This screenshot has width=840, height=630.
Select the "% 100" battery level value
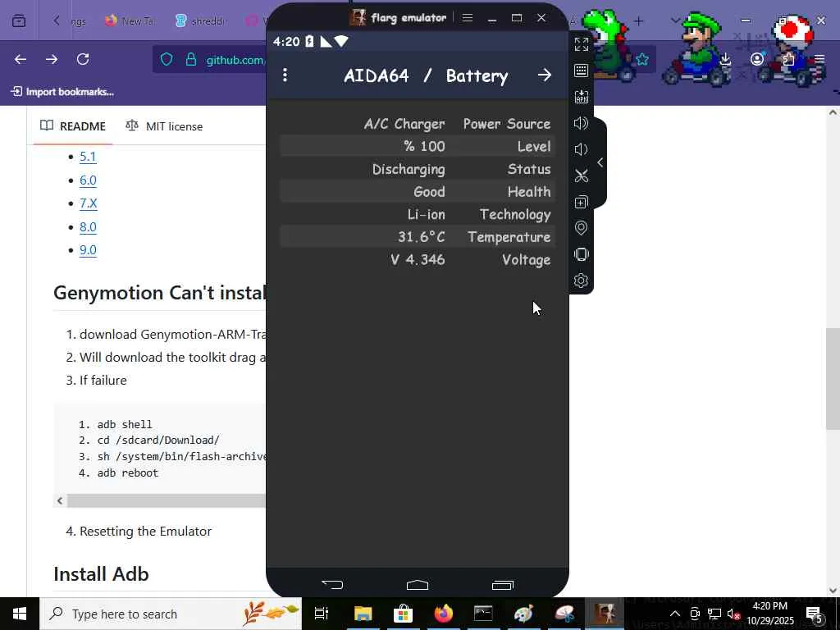click(424, 146)
